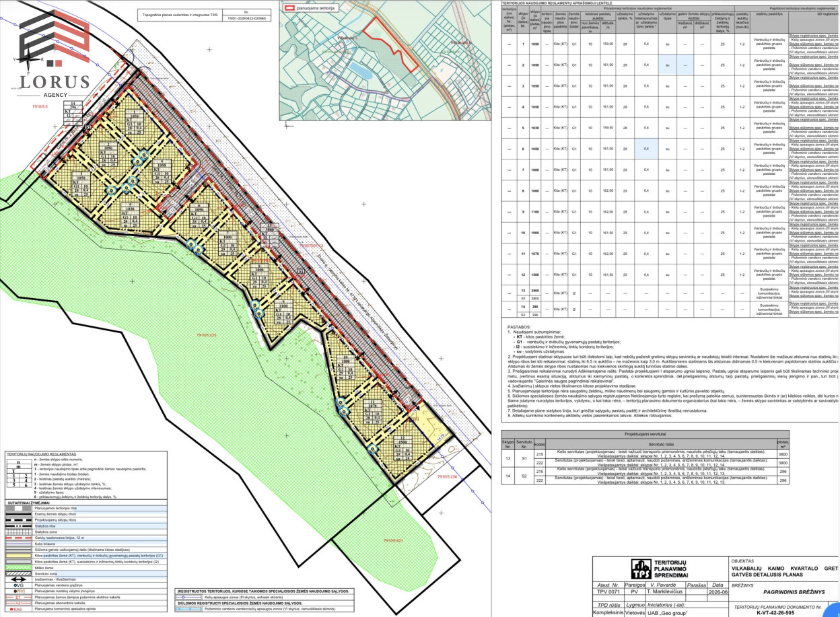Screen dimensions: 840x617
Task: Click 'Planuojamos teritorijos riba' legend entry
Action: point(56,508)
